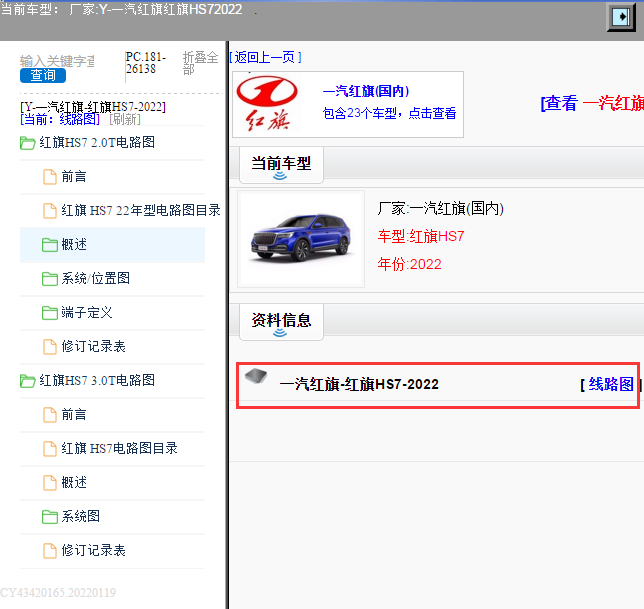
Task: Click page icon of 概述 under 3.0T
Action: click(x=50, y=483)
